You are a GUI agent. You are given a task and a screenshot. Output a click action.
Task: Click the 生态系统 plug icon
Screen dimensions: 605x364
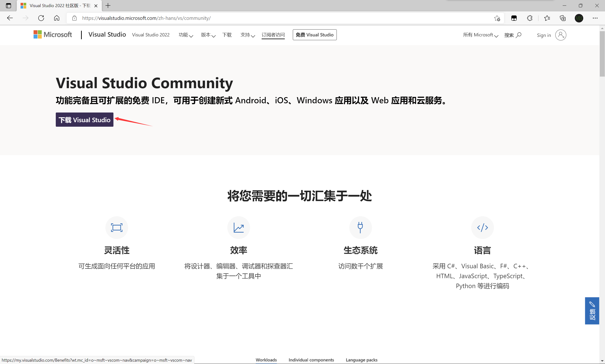(x=360, y=227)
